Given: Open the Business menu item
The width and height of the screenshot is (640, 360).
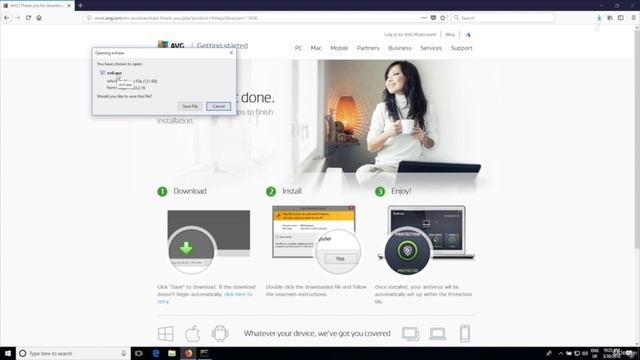Looking at the screenshot, I should coord(400,48).
